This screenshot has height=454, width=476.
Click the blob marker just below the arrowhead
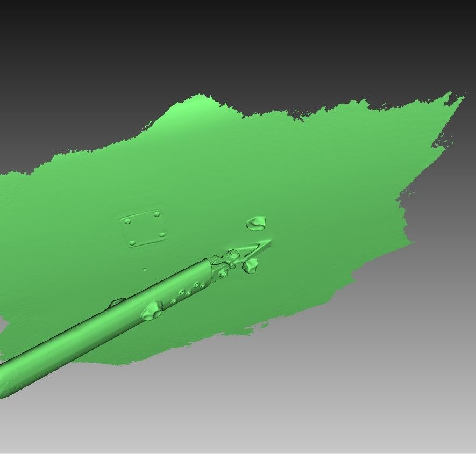click(x=250, y=265)
